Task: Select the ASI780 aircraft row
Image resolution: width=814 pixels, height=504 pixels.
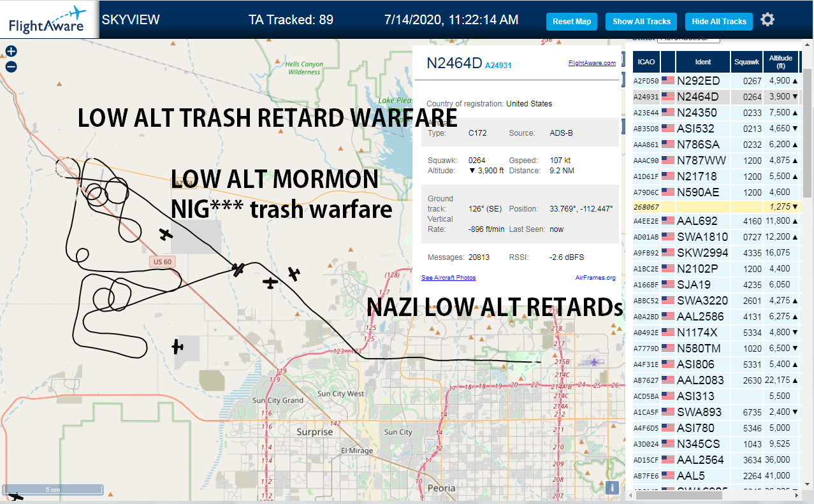Action: [716, 428]
